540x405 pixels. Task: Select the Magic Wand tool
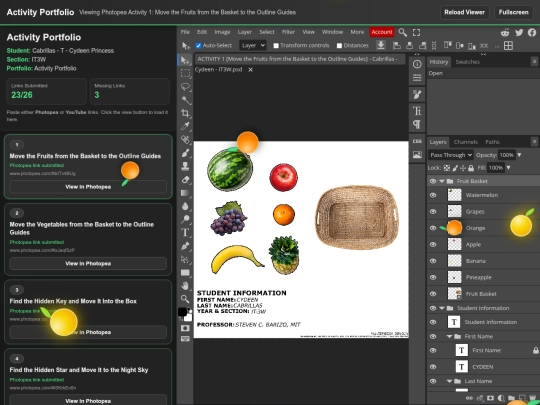(185, 100)
